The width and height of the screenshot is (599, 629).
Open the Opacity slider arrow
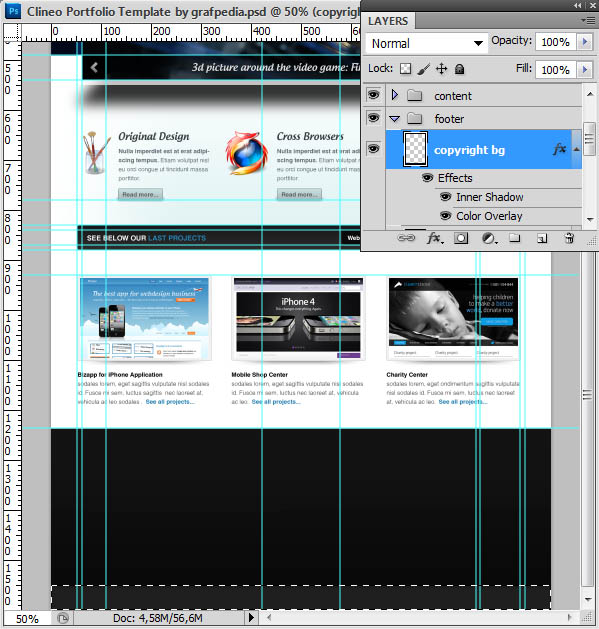coord(585,42)
